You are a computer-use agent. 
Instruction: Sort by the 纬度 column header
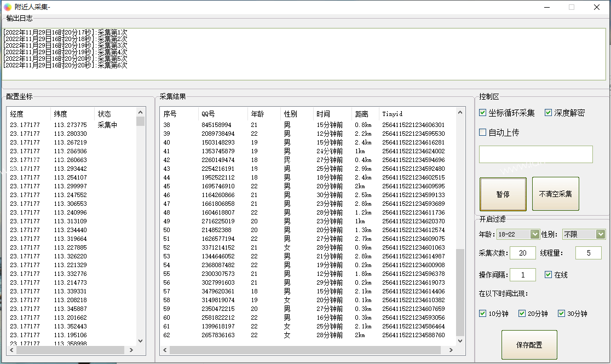[72, 114]
